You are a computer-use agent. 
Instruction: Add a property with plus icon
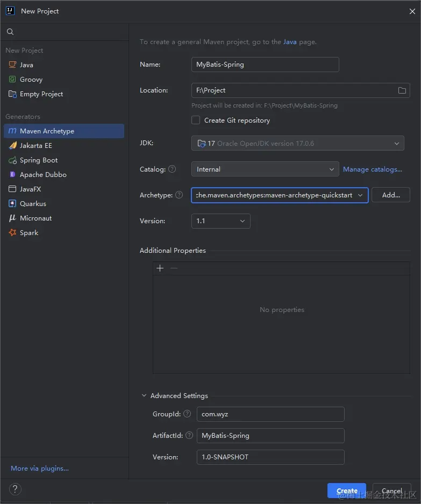click(x=160, y=268)
